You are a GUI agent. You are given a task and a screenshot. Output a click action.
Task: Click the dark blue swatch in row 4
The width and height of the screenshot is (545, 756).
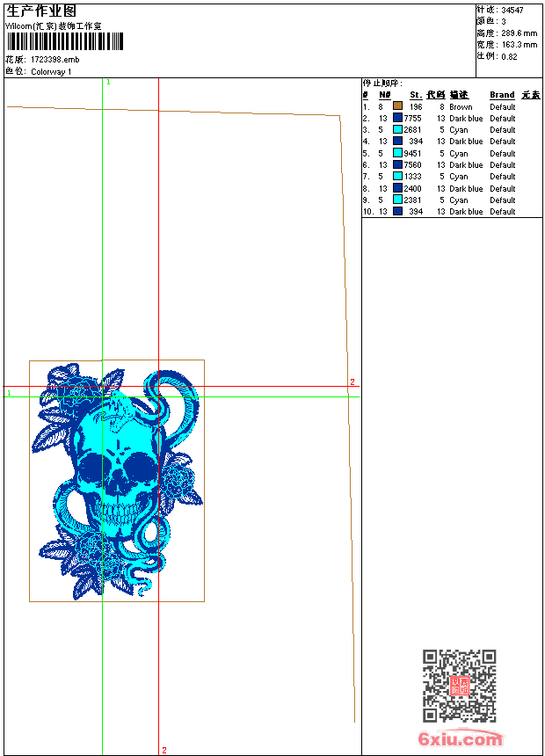(x=397, y=141)
